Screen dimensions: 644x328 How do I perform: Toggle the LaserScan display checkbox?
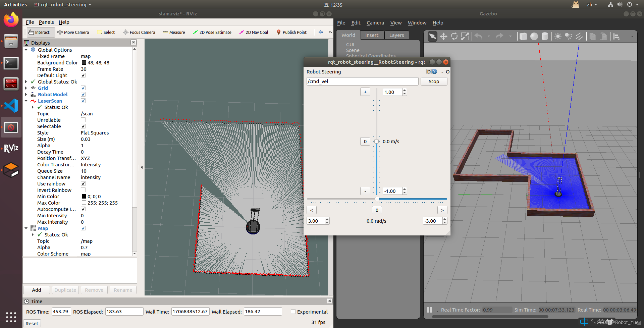pyautogui.click(x=83, y=101)
